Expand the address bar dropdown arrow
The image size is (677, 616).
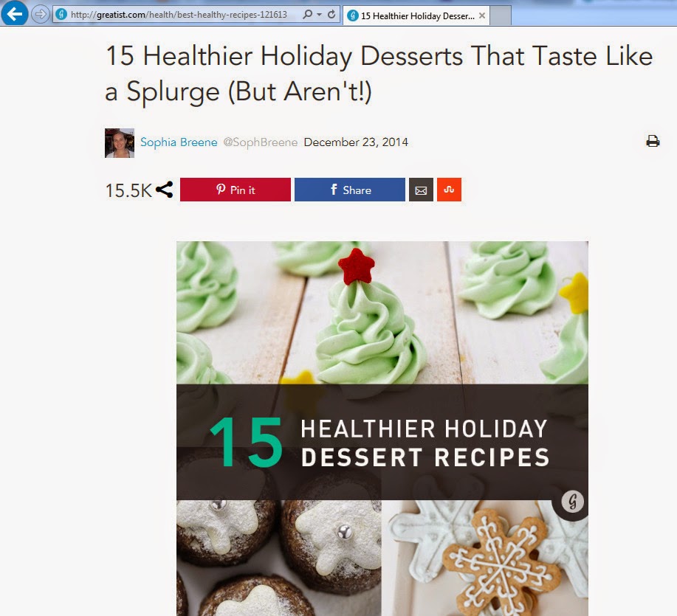click(x=320, y=15)
